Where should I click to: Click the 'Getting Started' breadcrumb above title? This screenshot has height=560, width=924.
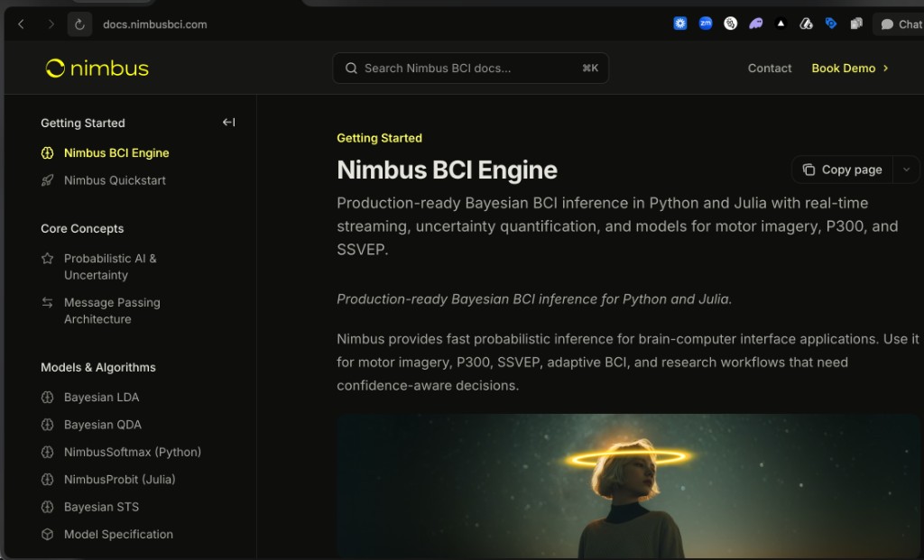tap(380, 138)
